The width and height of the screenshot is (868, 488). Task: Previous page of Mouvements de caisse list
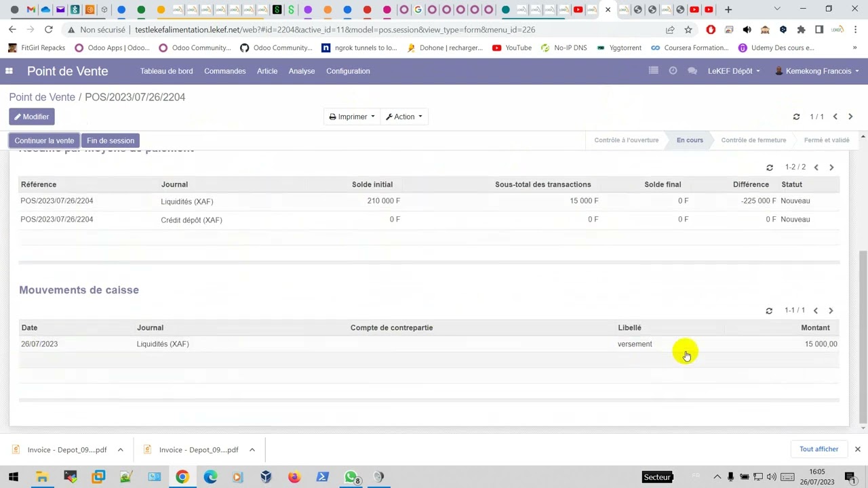point(816,310)
